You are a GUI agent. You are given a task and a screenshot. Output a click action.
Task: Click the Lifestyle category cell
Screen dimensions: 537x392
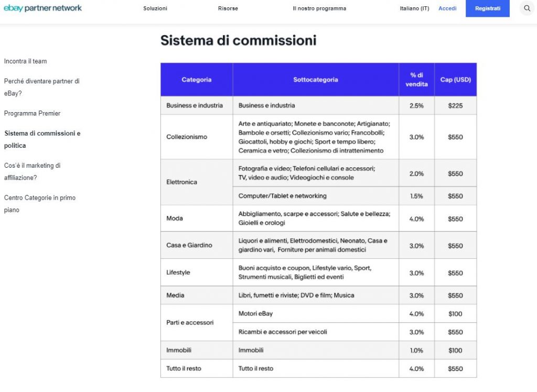pos(197,273)
